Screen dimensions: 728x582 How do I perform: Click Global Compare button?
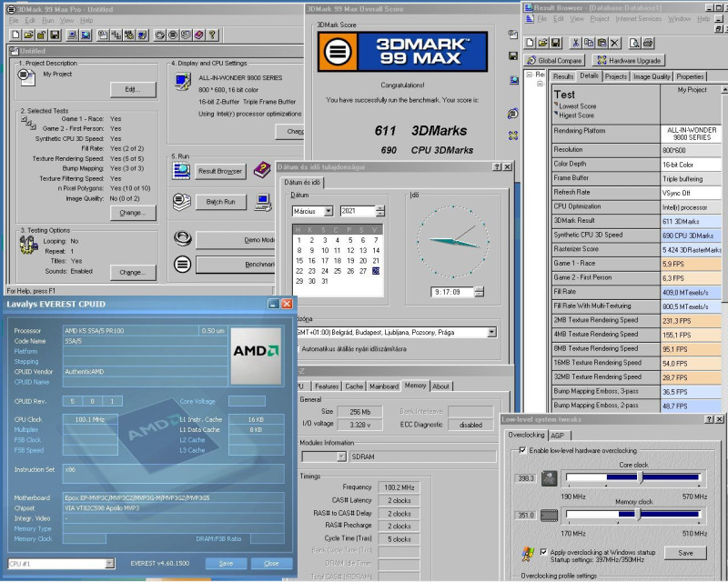coord(554,60)
